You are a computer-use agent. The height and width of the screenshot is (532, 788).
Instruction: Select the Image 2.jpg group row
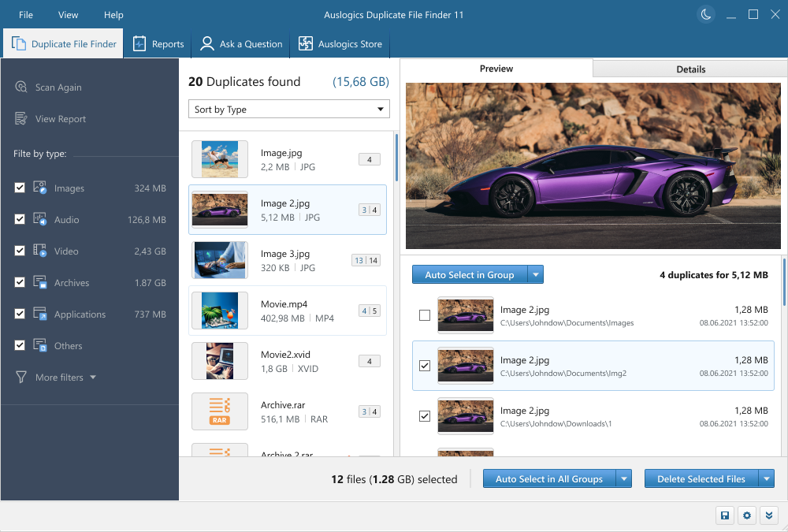tap(288, 210)
